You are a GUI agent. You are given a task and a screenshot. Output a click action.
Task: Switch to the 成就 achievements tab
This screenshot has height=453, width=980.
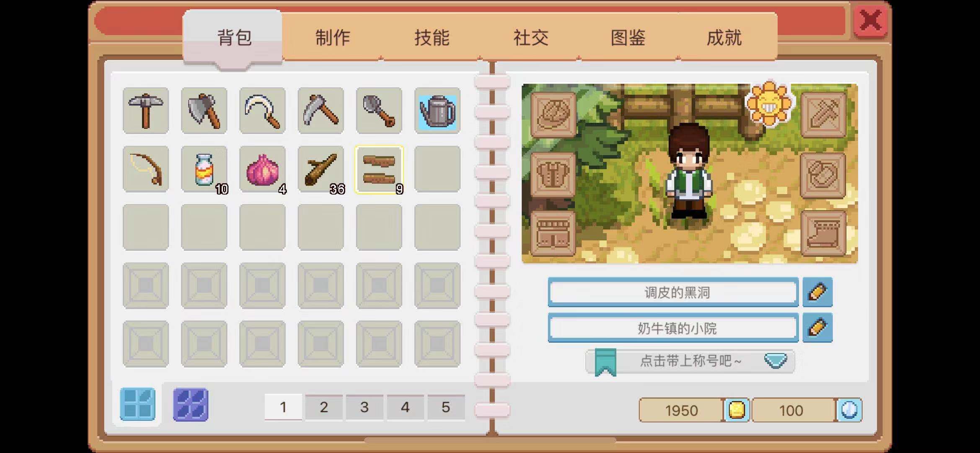[x=724, y=37]
